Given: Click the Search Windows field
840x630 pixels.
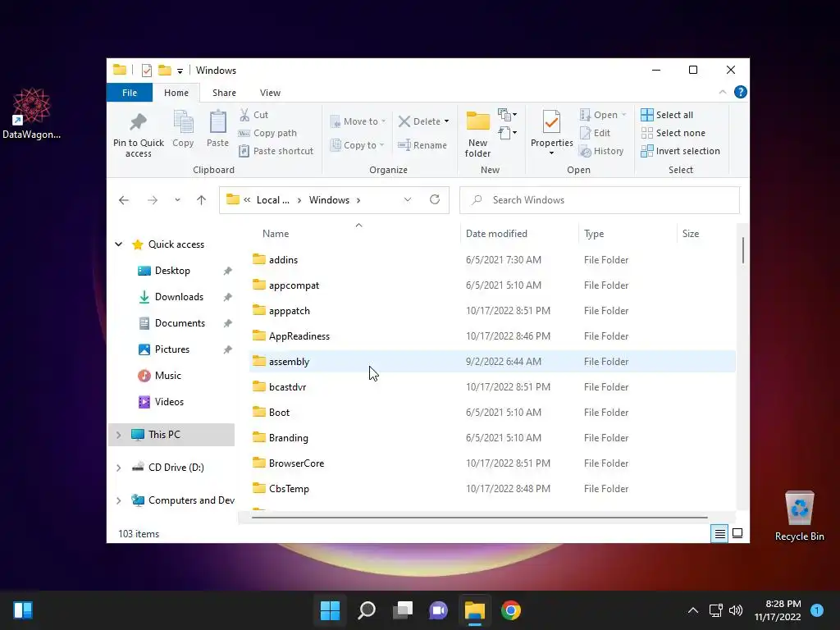Looking at the screenshot, I should pyautogui.click(x=600, y=200).
